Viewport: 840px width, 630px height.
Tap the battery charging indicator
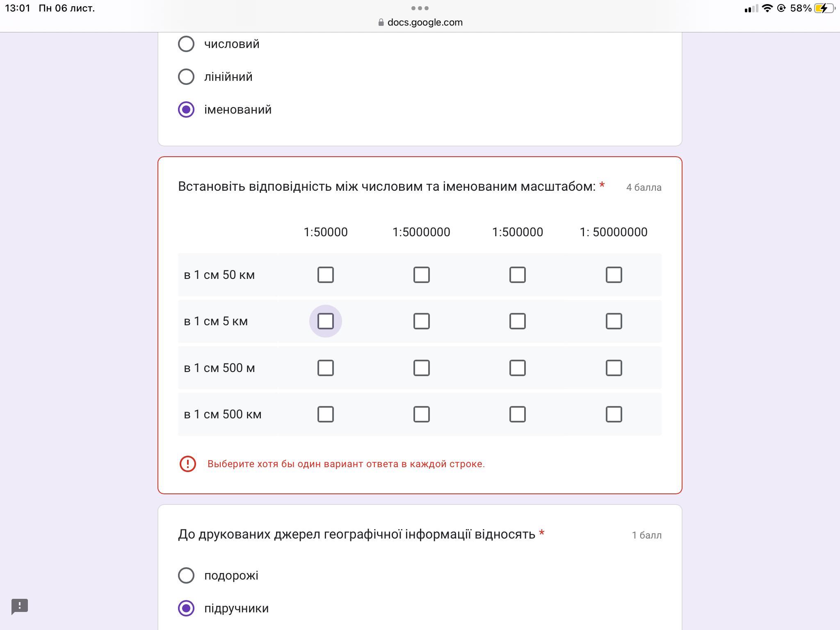point(824,8)
